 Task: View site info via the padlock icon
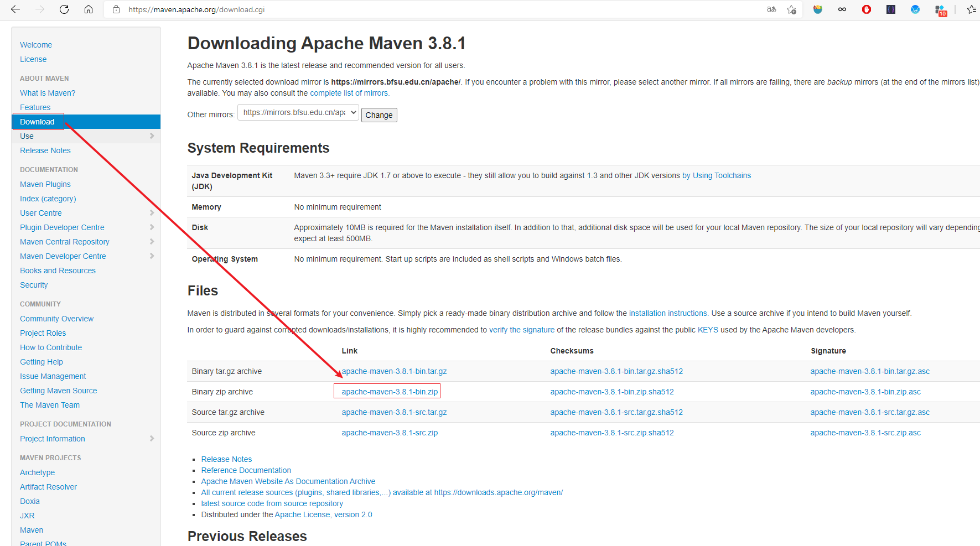point(116,9)
